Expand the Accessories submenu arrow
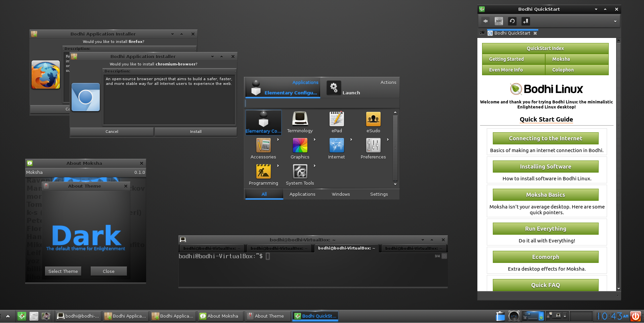644x323 pixels. coord(278,139)
